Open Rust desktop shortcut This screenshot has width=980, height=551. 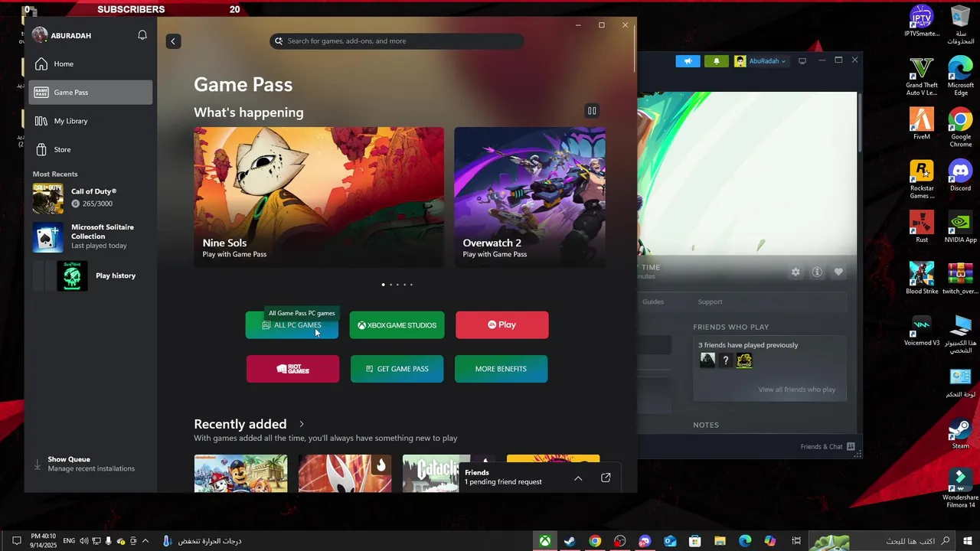922,227
